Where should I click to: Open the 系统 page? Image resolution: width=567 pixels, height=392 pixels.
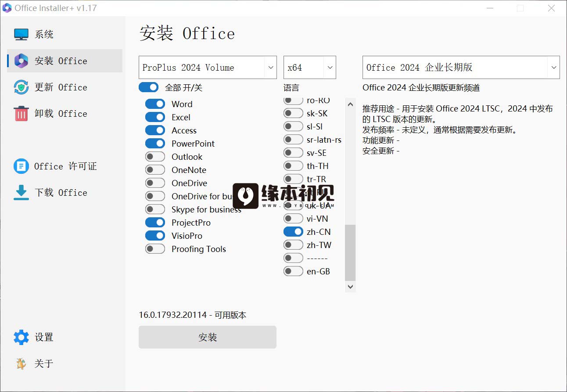click(65, 34)
